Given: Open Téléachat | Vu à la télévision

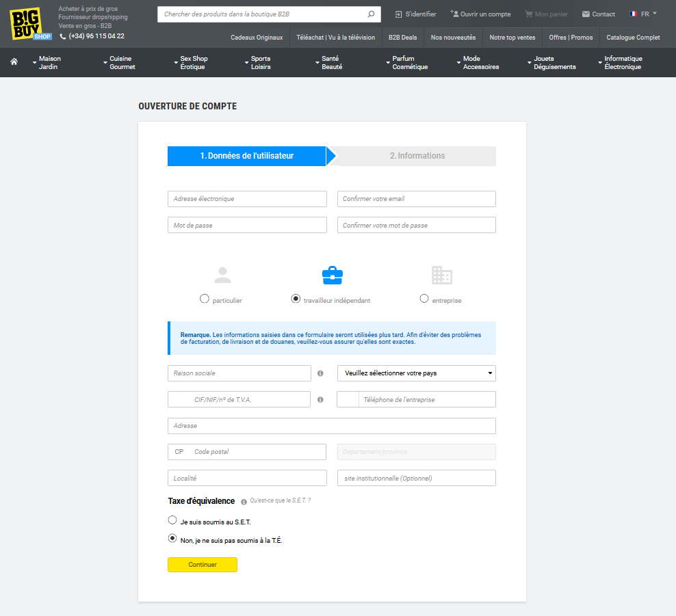Looking at the screenshot, I should pyautogui.click(x=335, y=38).
